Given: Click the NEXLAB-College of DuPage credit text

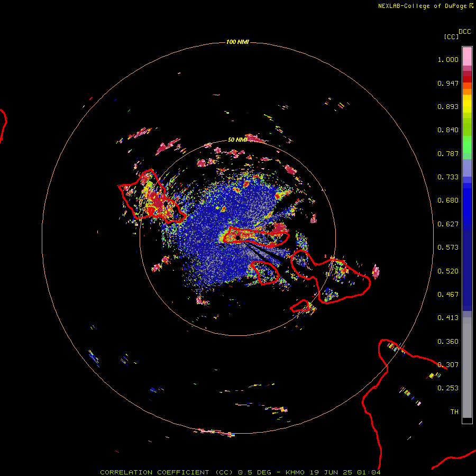Looking at the screenshot, I should click(x=422, y=6).
